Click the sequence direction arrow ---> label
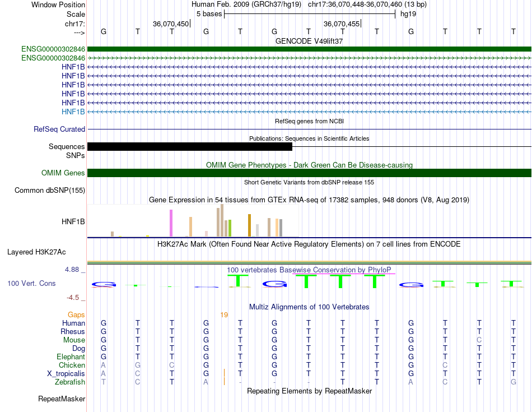Image resolution: width=532 pixels, height=412 pixels. coord(79,33)
